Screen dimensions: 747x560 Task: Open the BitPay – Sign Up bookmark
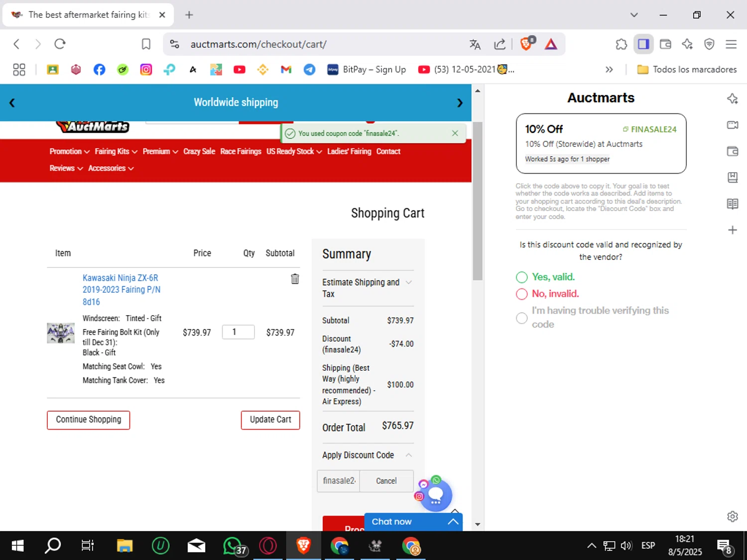coord(366,70)
